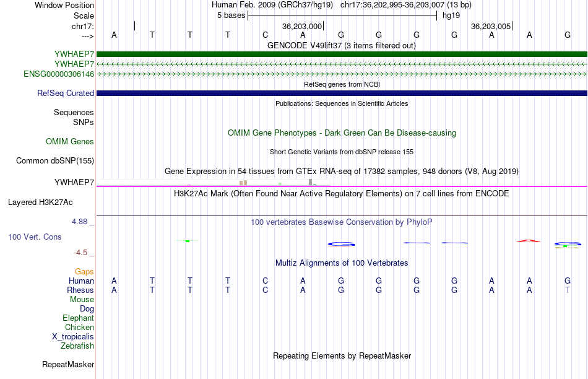Click the 36,203,005 ruler coordinate

coord(491,26)
